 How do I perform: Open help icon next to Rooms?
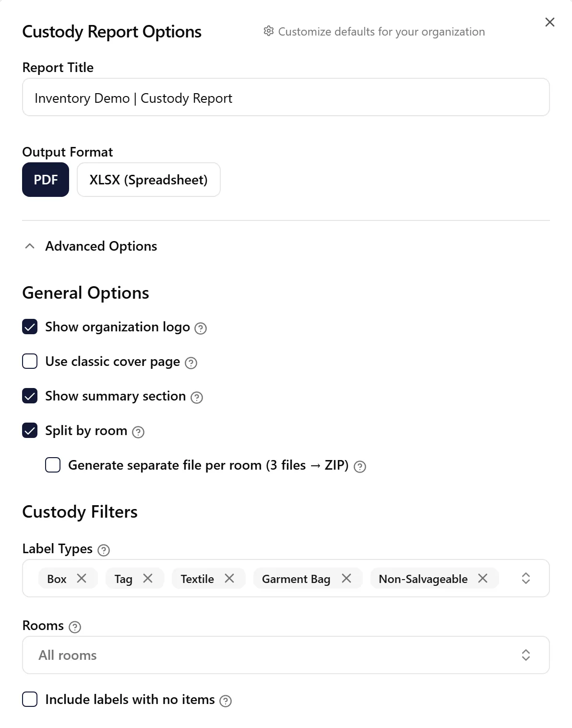coord(75,627)
